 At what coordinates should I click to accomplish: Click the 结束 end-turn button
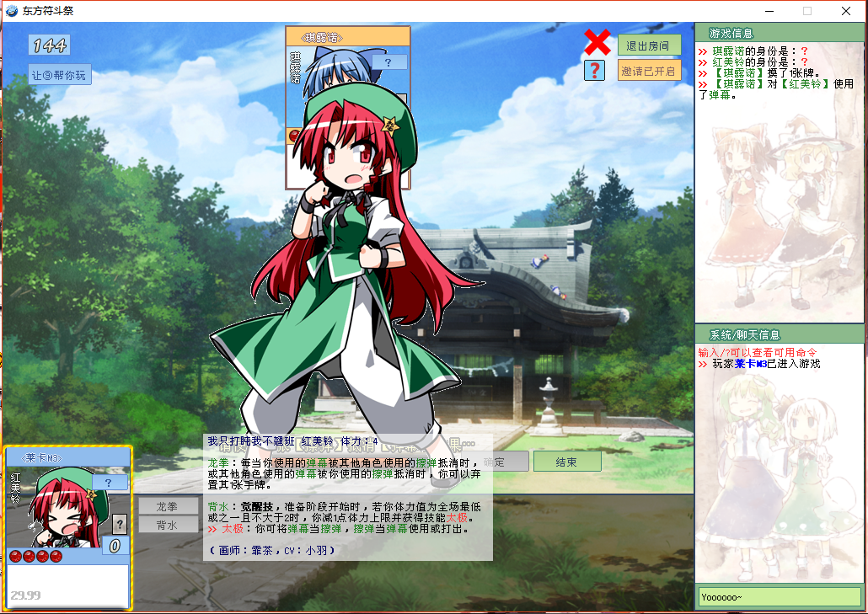pyautogui.click(x=567, y=462)
